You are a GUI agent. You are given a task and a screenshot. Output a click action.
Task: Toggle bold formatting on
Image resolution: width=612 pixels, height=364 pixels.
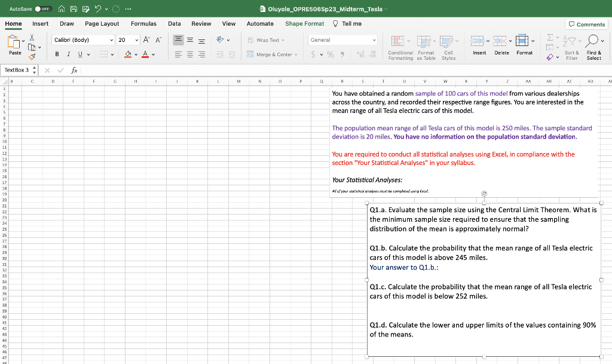coord(57,54)
